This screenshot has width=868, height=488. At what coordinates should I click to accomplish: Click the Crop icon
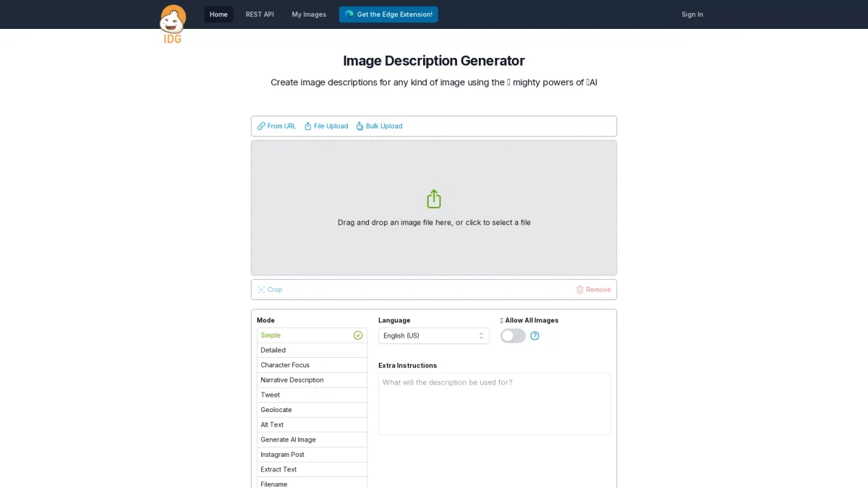coord(261,289)
